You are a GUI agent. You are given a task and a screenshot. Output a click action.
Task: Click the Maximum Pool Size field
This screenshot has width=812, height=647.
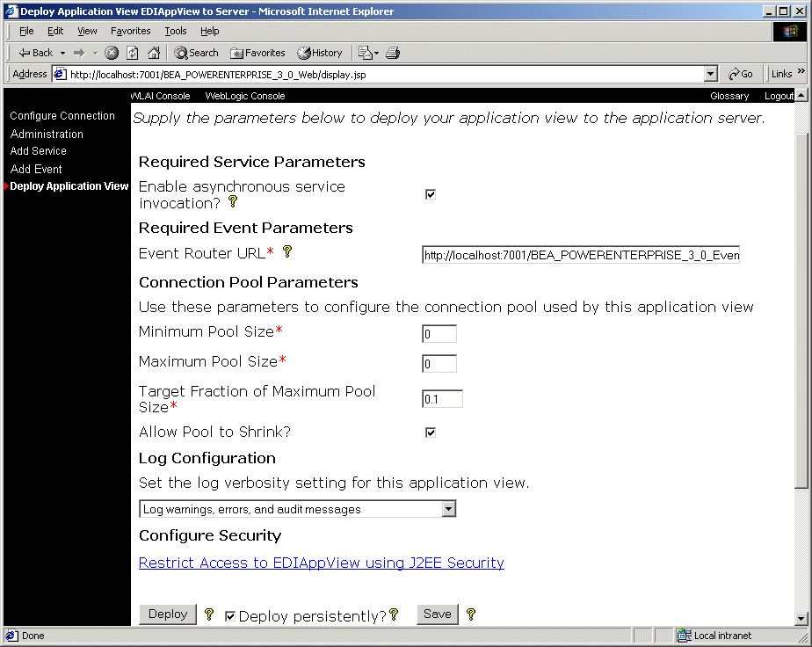[x=439, y=364]
